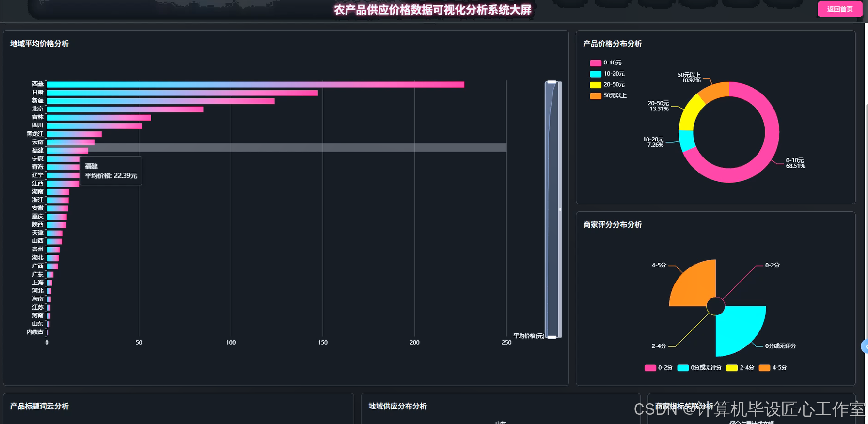Click bottom handle of the bar chart zoom slider
Image resolution: width=868 pixels, height=424 pixels.
[552, 337]
